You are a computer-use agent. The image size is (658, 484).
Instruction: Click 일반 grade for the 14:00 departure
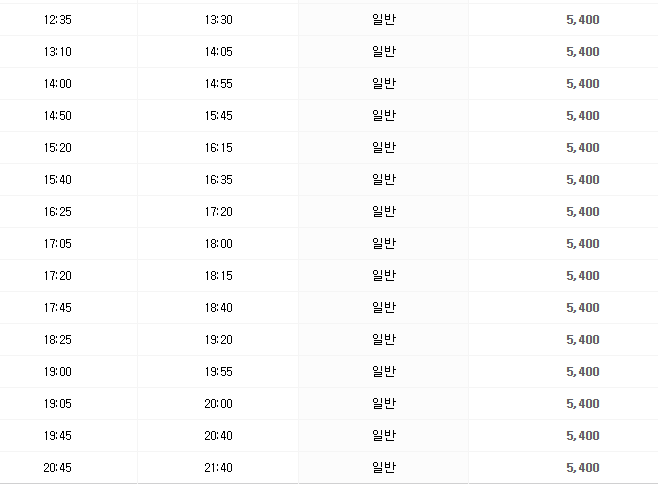[x=384, y=83]
